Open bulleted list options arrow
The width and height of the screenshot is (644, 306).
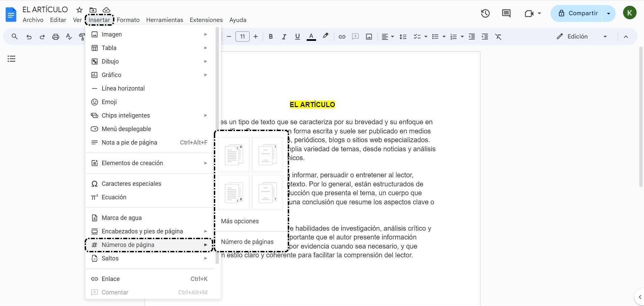point(444,36)
